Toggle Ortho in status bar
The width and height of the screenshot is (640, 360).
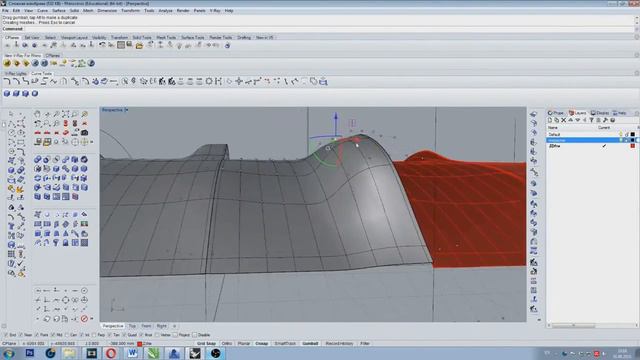point(227,344)
